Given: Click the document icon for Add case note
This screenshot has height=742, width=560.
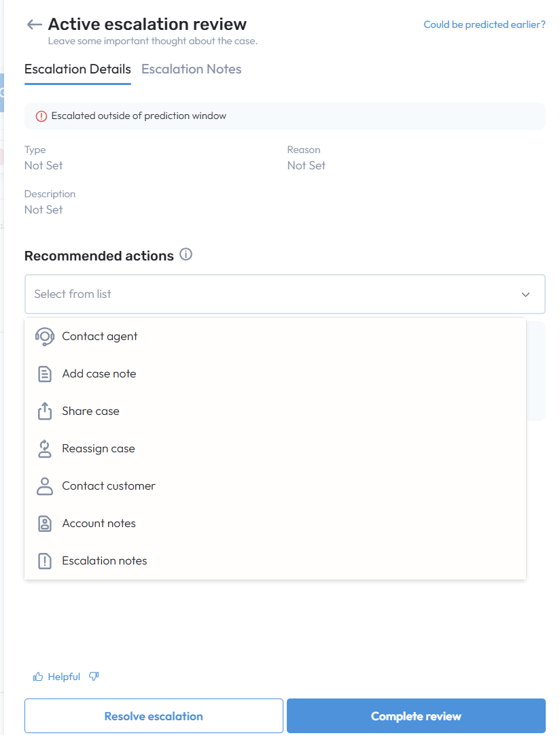Looking at the screenshot, I should pyautogui.click(x=44, y=374).
